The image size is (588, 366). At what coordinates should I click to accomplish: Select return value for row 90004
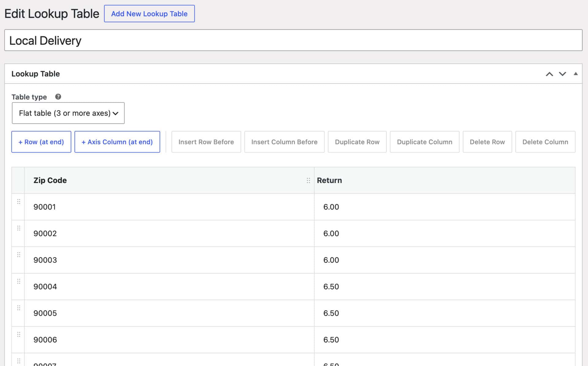(x=445, y=287)
